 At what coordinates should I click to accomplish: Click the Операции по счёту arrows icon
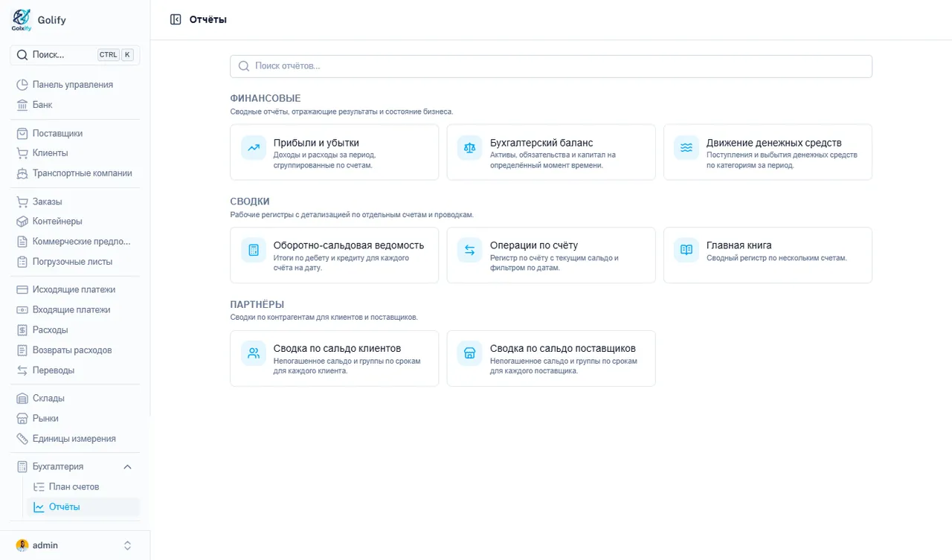click(469, 250)
